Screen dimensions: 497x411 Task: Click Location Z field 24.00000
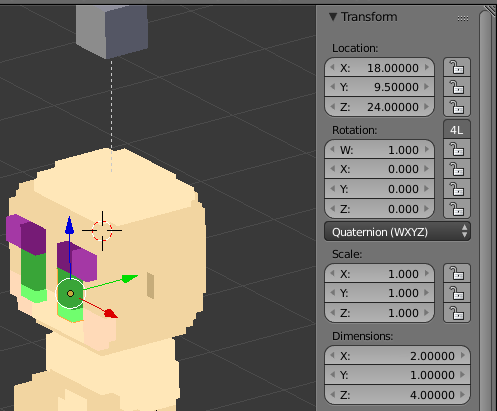pos(379,107)
